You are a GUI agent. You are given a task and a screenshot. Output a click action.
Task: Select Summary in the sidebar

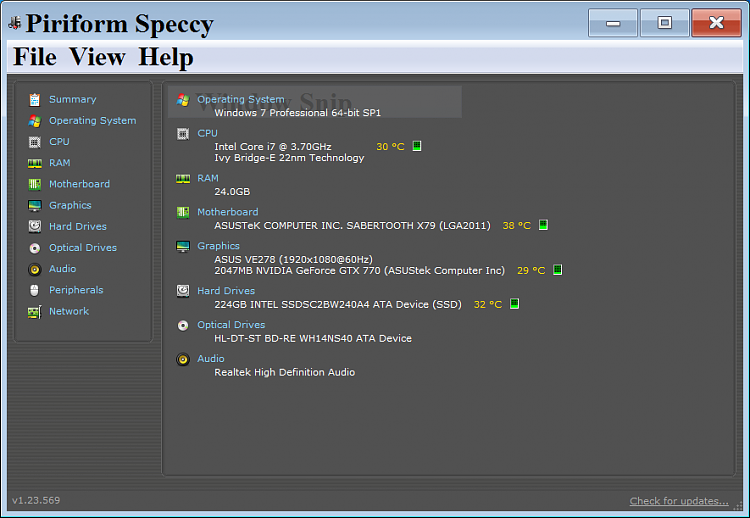73,99
